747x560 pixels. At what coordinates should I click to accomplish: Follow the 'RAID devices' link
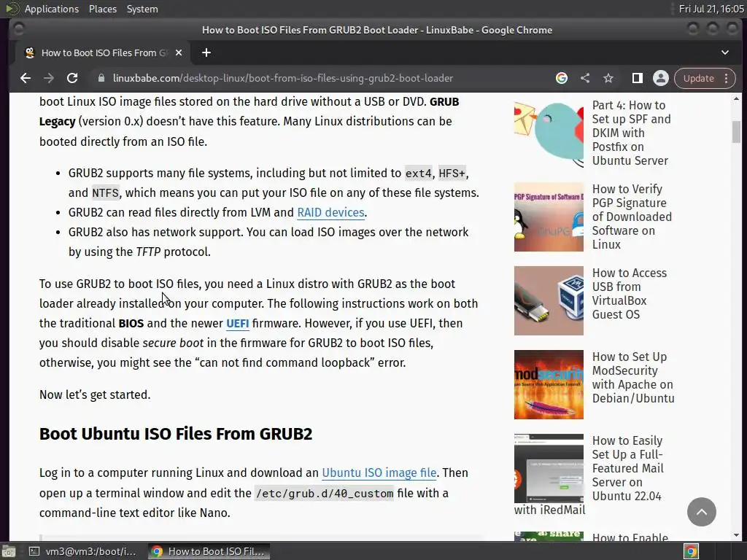(330, 212)
